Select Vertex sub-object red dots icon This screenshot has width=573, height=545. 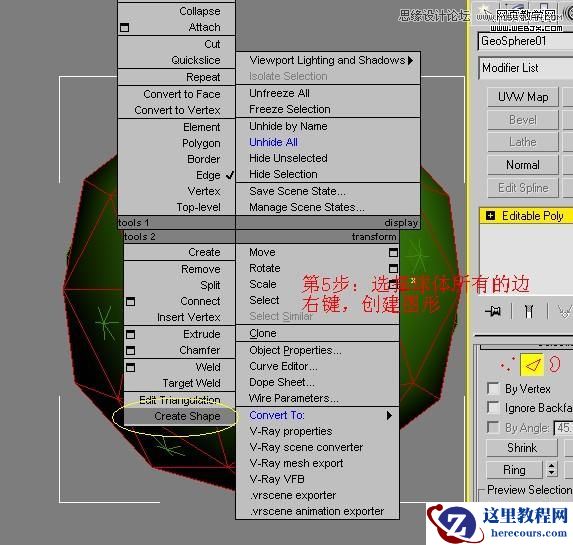[508, 364]
